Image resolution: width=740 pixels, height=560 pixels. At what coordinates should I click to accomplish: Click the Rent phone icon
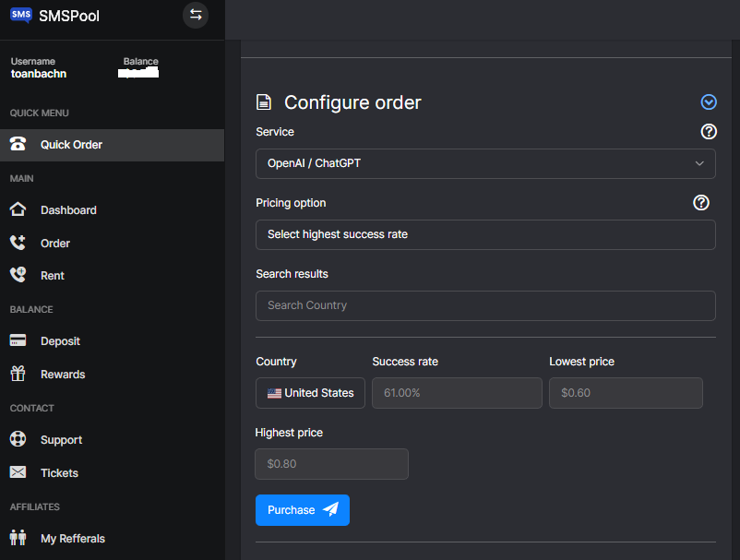[x=18, y=276]
